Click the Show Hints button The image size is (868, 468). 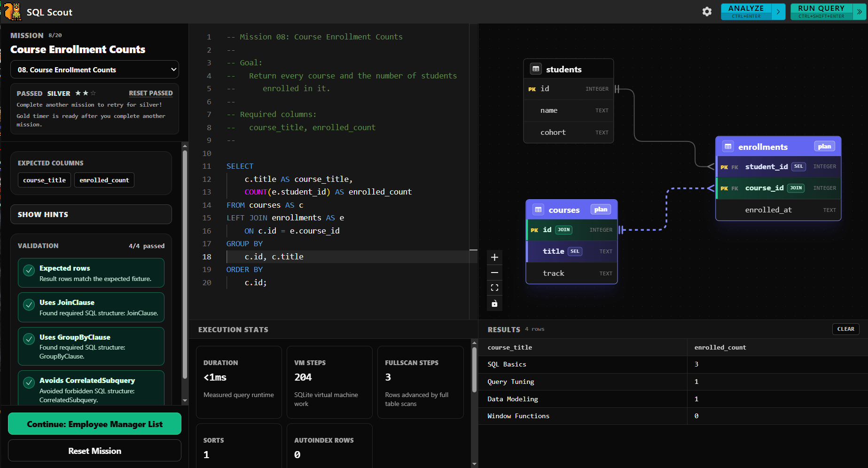pos(91,214)
